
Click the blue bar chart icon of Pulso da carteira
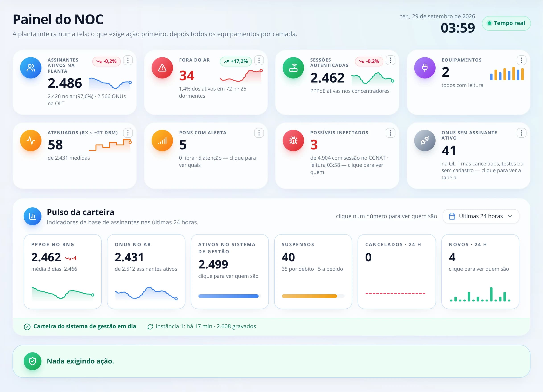(x=32, y=216)
